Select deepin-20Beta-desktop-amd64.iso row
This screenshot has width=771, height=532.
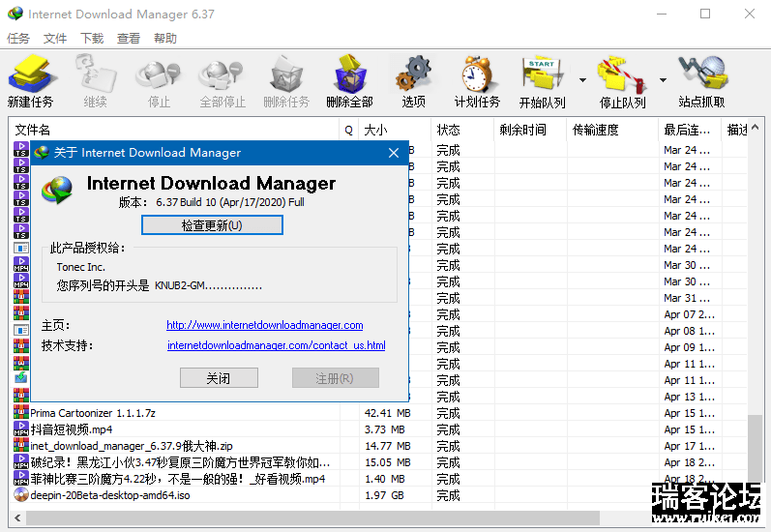click(x=378, y=495)
